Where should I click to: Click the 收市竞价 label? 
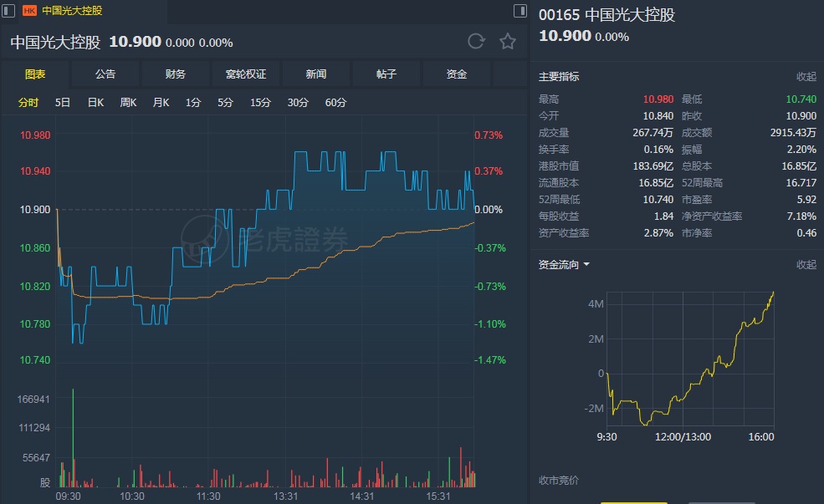click(x=558, y=481)
